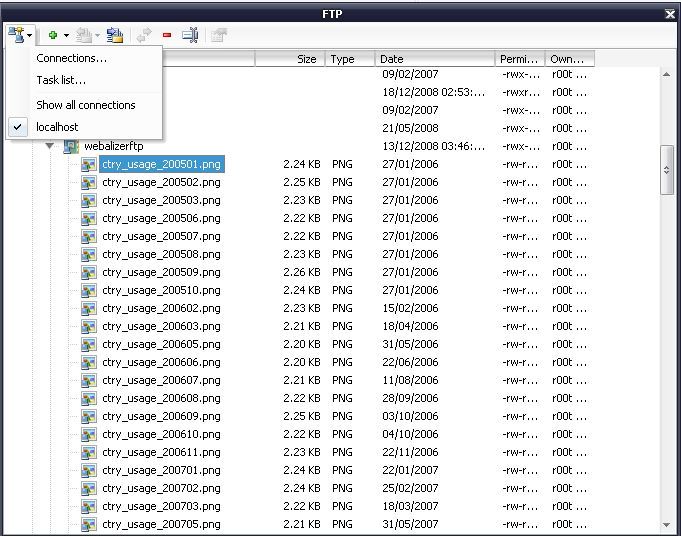Screen dimensions: 681x536
Task: Click the image icon of ctry_usage_200603.png
Action: click(x=89, y=327)
